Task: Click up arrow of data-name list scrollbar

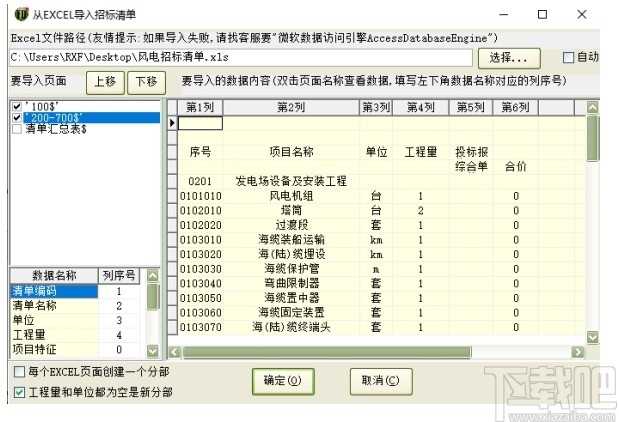Action: (153, 275)
